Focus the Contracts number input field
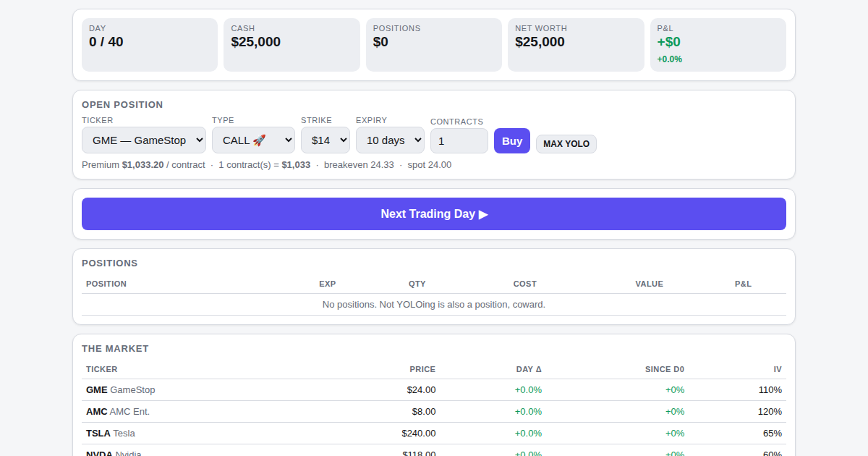 pyautogui.click(x=459, y=141)
